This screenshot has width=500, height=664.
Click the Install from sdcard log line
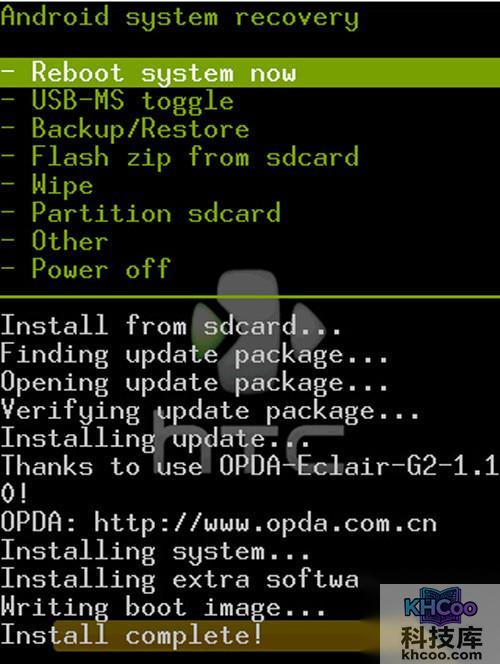[x=171, y=325]
